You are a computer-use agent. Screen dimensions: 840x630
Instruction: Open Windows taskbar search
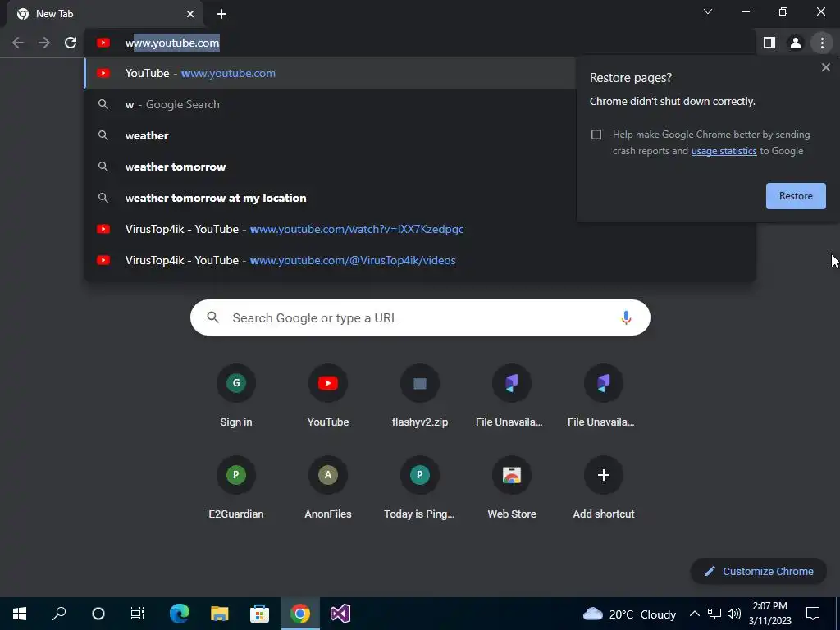(59, 614)
